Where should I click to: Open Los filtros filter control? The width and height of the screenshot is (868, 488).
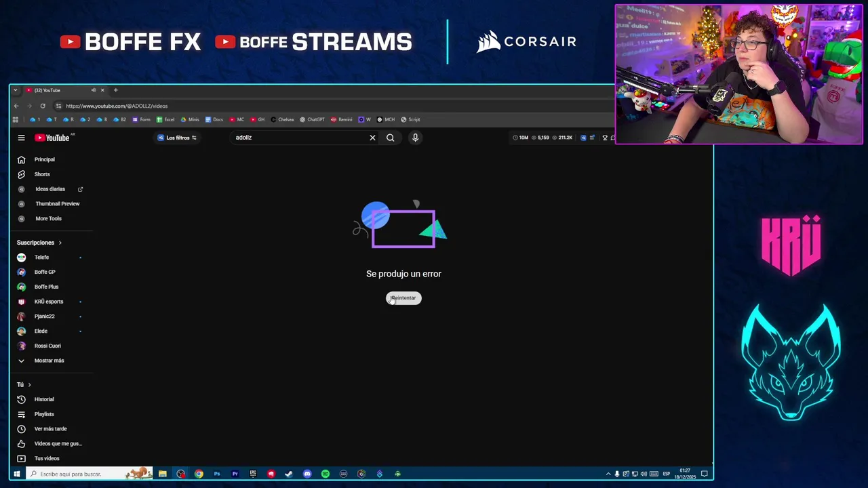(x=177, y=138)
